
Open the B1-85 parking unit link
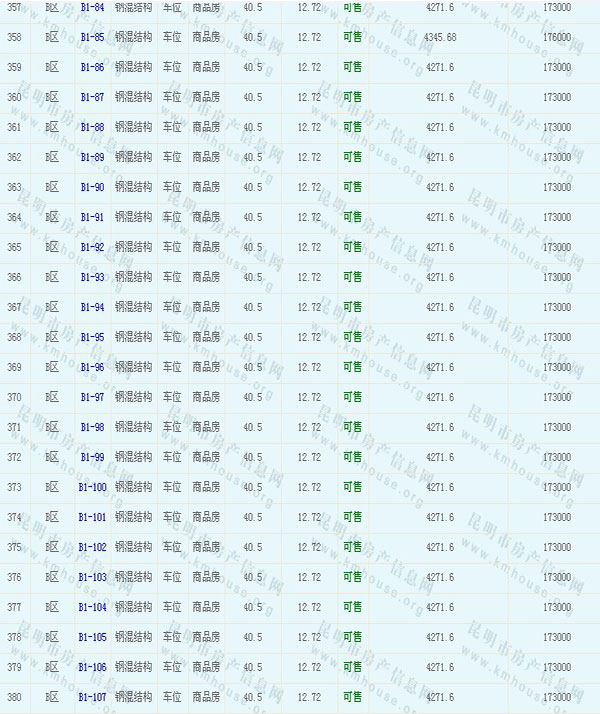(x=92, y=37)
